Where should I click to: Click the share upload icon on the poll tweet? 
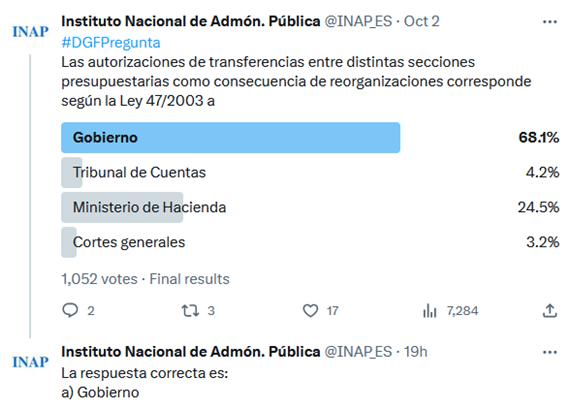(x=550, y=311)
